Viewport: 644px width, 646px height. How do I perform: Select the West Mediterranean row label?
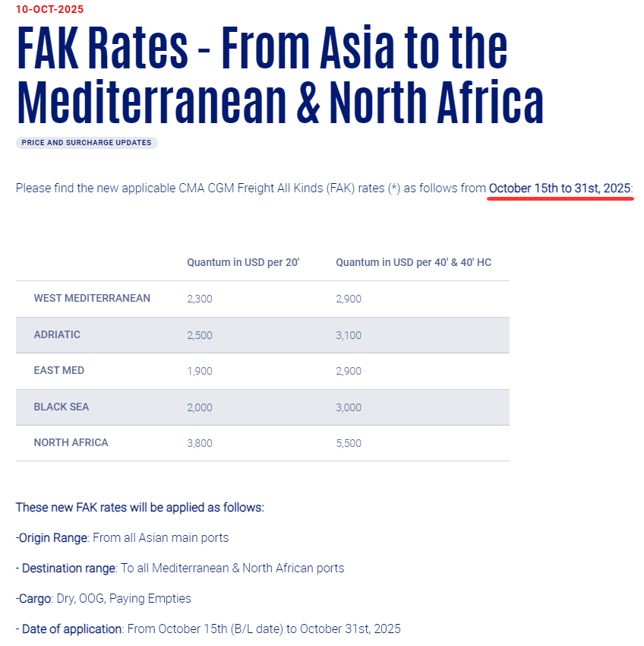click(92, 299)
